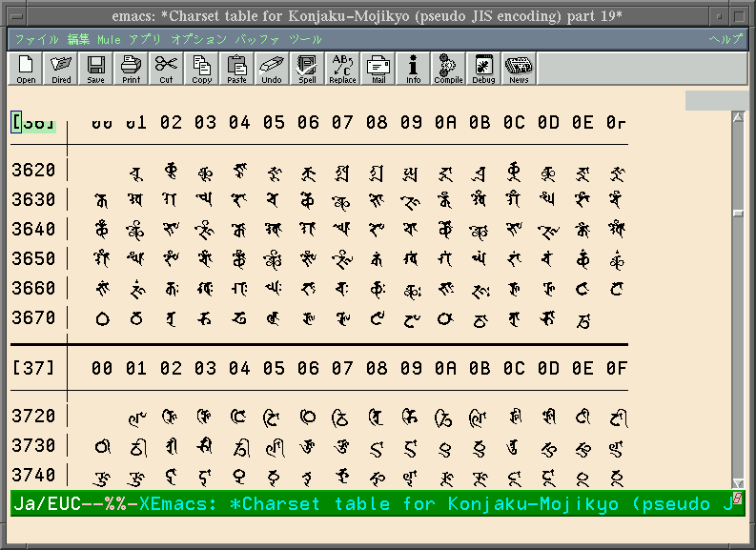
Task: Paste the clipboard using the Paste icon
Action: (236, 69)
